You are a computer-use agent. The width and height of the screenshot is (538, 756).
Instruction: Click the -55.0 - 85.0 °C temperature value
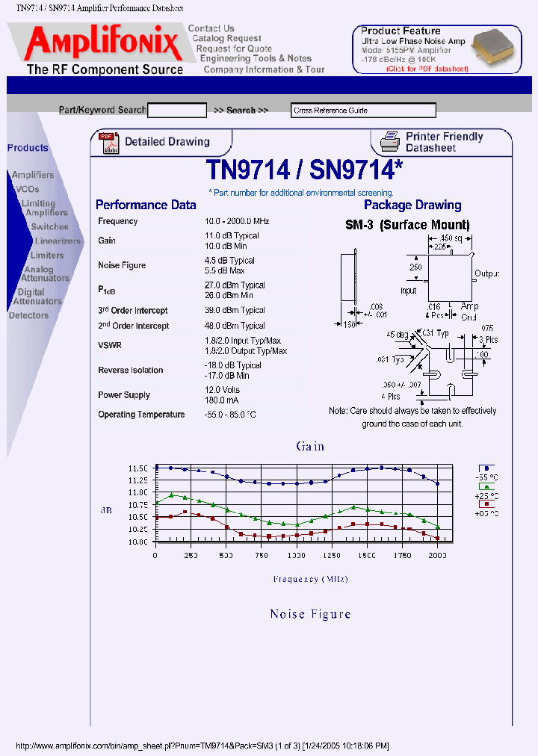pyautogui.click(x=230, y=415)
